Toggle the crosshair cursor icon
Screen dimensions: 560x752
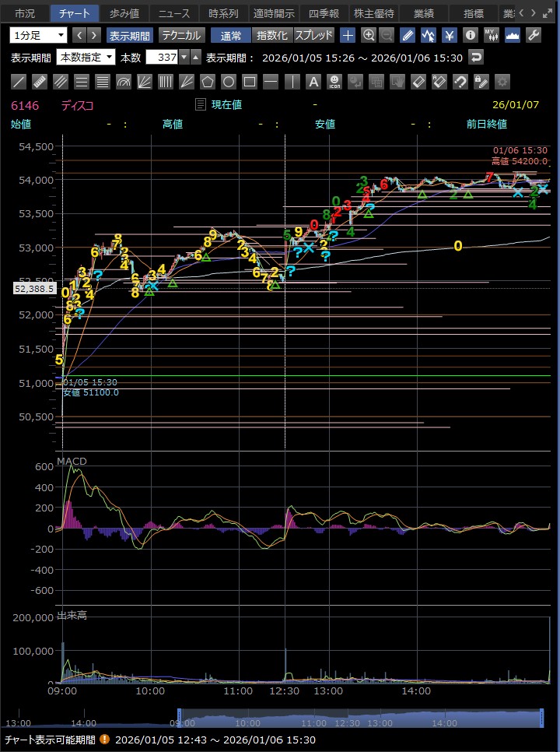point(348,35)
